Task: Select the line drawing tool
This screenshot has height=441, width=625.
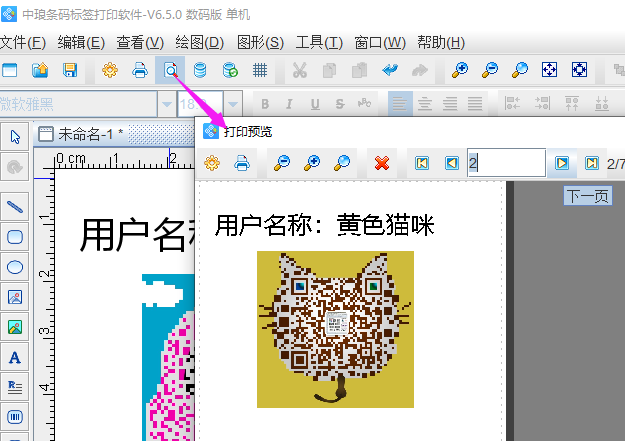Action: (x=15, y=207)
